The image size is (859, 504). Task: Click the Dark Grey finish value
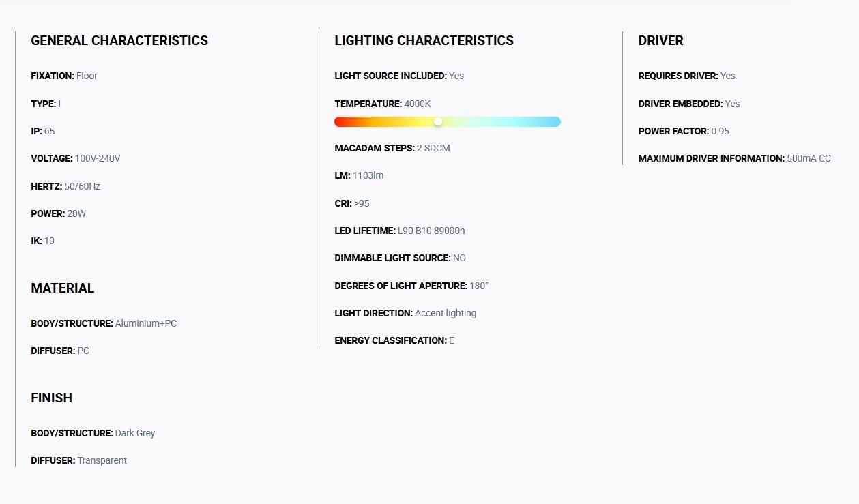[135, 433]
